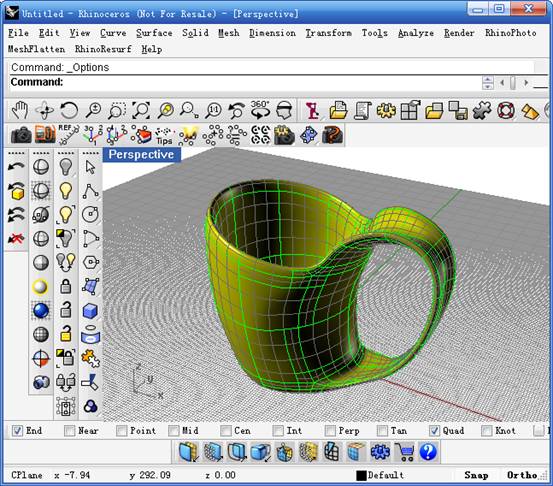Click the shopping cart icon
The width and height of the screenshot is (553, 486).
tap(405, 452)
